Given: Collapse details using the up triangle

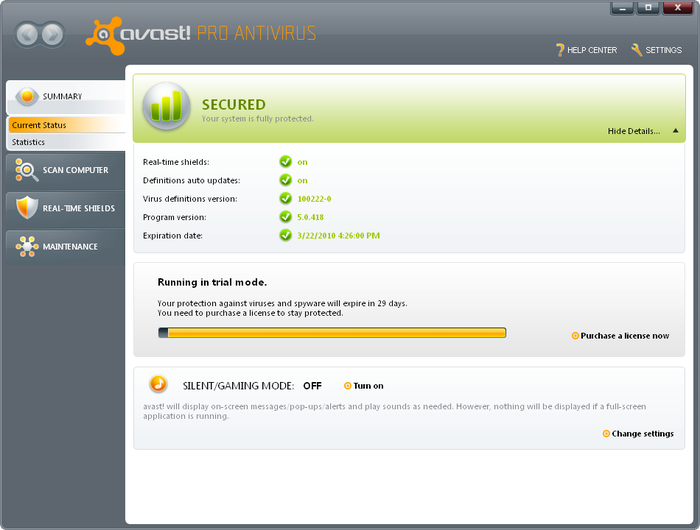Looking at the screenshot, I should coord(675,131).
